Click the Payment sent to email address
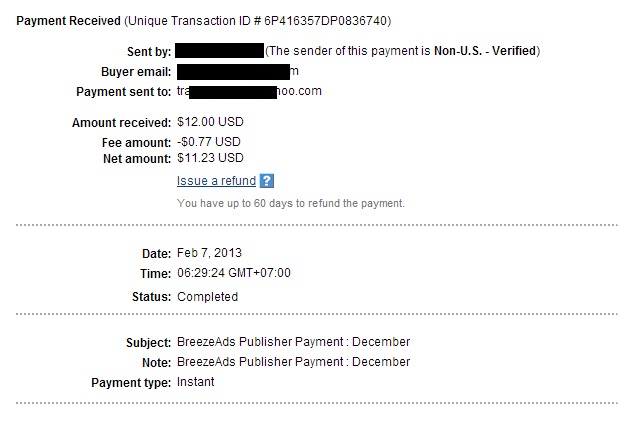The image size is (639, 421). coord(249,91)
